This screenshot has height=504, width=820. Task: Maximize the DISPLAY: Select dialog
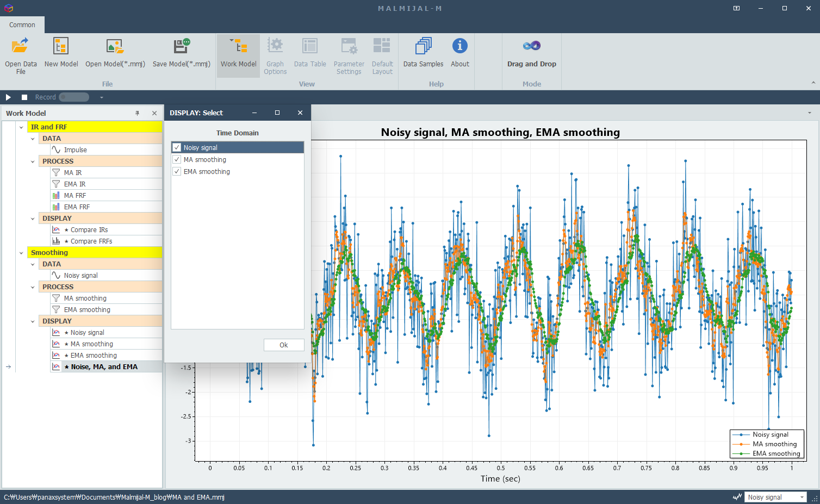point(277,113)
